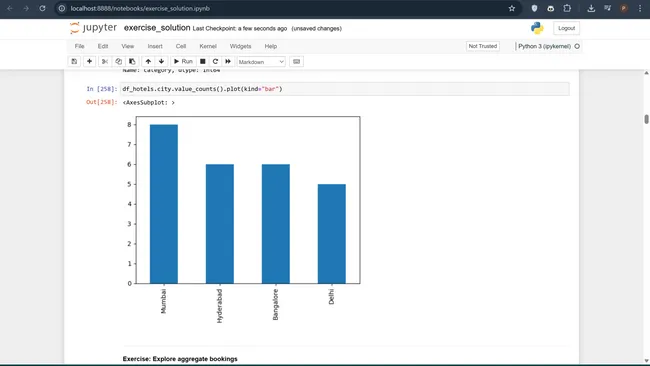Click the (unsaved changes) status text
Image resolution: width=650 pixels, height=366 pixels.
click(x=316, y=29)
